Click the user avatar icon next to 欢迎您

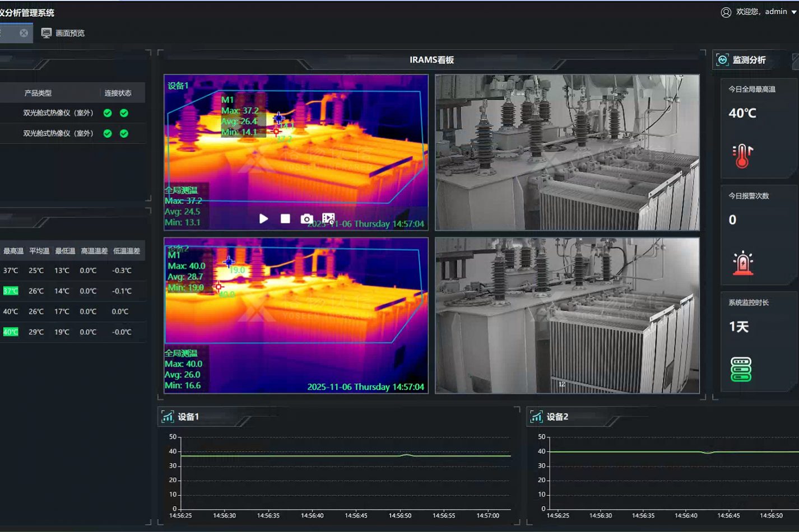point(726,12)
